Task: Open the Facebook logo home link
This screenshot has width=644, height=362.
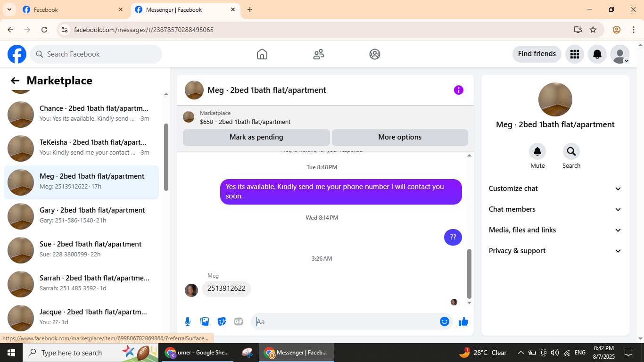Action: (17, 54)
